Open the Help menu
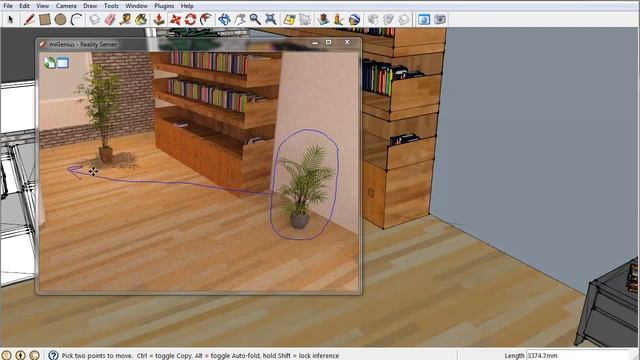 (187, 6)
